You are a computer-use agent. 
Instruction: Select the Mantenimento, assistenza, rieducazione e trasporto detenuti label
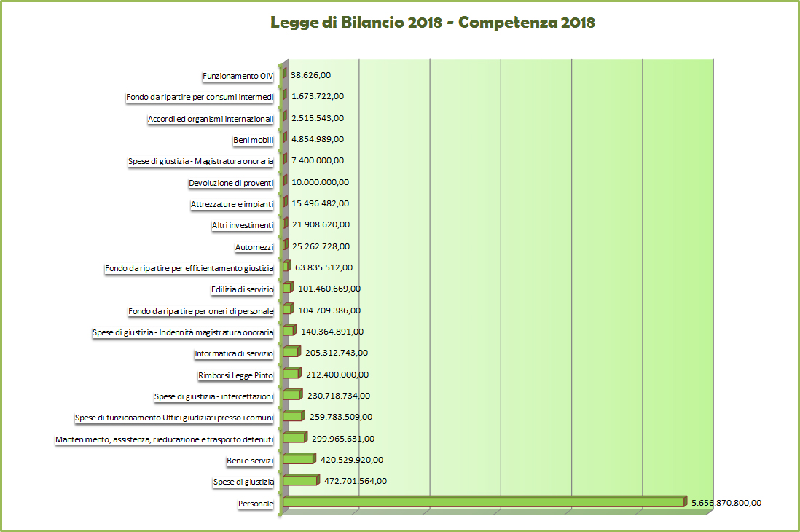coord(164,439)
